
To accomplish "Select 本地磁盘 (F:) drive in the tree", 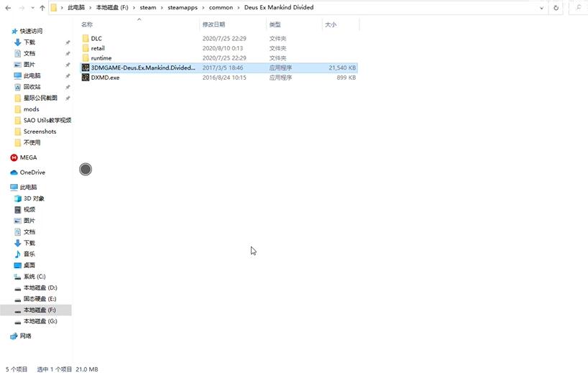I will tap(36, 310).
